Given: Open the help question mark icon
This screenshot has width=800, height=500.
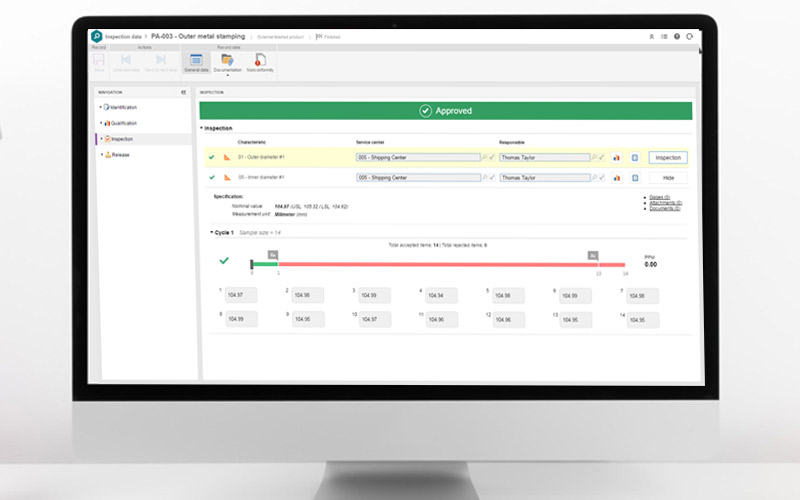Looking at the screenshot, I should [677, 37].
